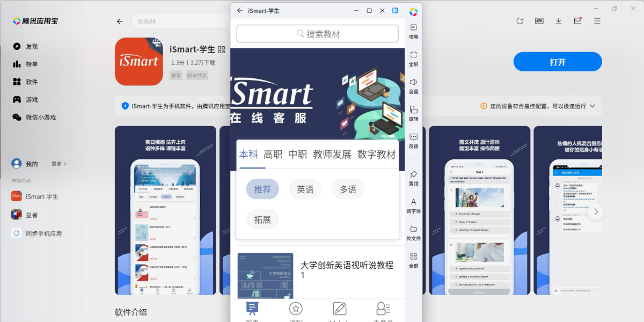This screenshot has height=322, width=644.
Task: Select the 多语 filter chip
Action: [348, 189]
